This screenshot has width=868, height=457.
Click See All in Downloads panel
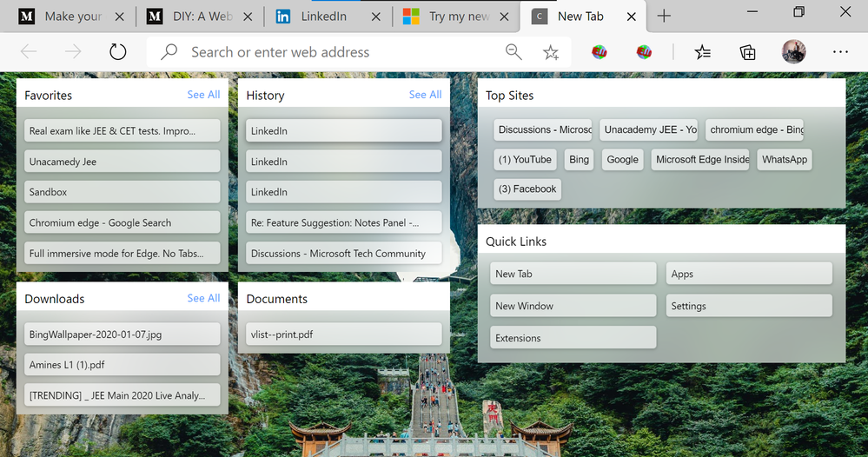(203, 298)
